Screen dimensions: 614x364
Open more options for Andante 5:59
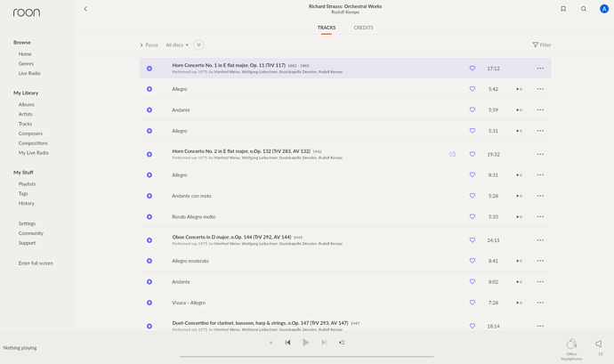540,110
